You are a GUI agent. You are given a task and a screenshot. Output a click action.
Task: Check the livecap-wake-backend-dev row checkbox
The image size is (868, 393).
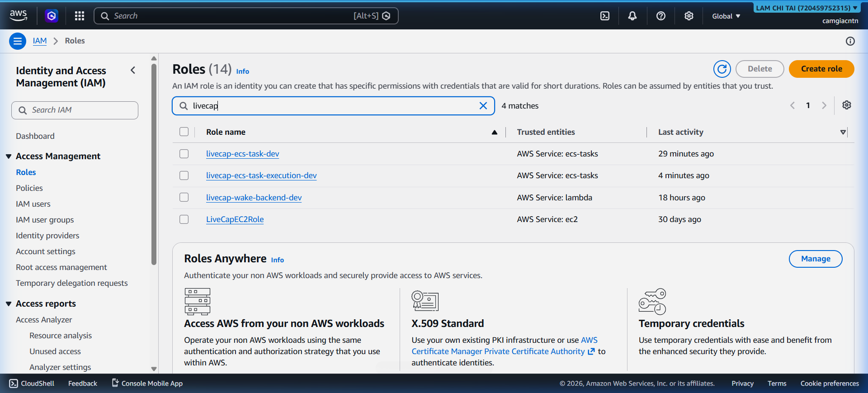[184, 197]
